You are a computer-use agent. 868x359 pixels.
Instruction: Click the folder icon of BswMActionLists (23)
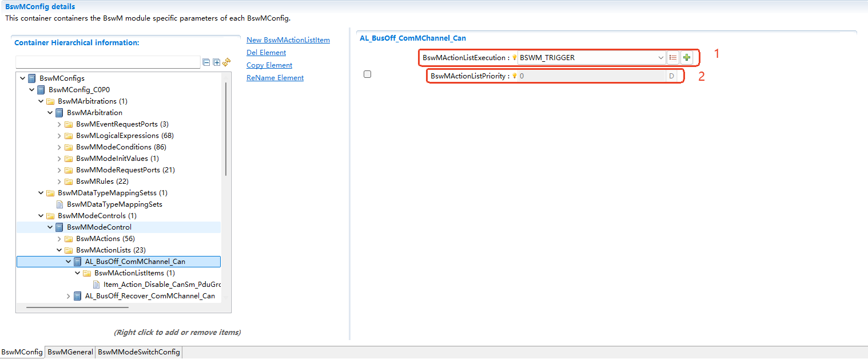point(68,250)
